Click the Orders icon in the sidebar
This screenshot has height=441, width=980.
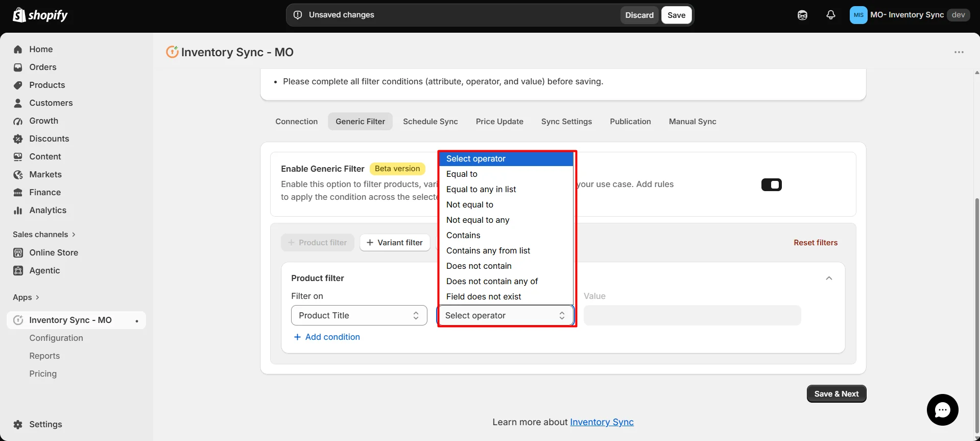[18, 67]
